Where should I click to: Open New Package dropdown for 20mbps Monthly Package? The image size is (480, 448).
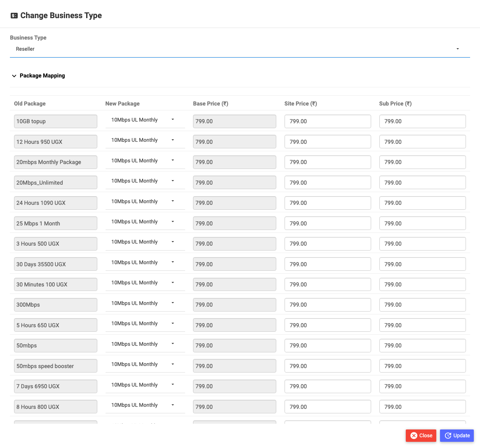click(x=145, y=161)
